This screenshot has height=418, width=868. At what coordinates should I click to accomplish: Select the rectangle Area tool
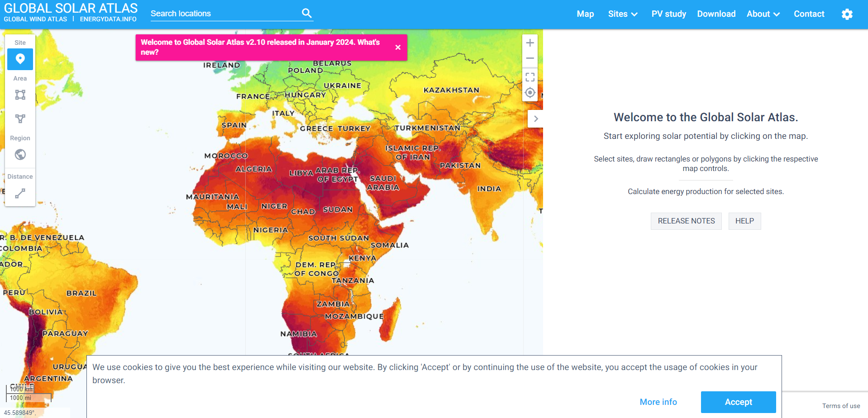20,95
